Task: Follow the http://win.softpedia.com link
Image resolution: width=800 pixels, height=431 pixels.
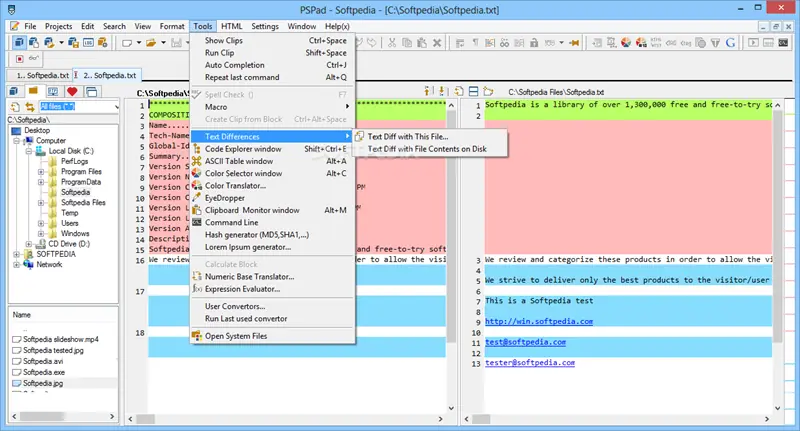Action: 539,321
